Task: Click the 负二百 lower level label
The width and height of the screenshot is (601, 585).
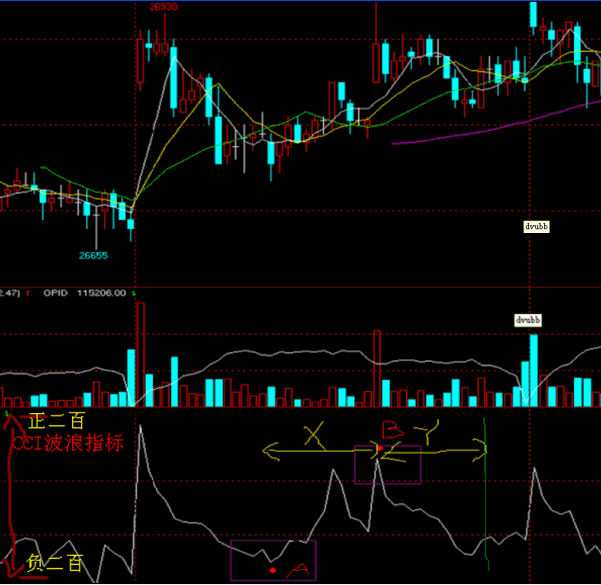Action: [56, 563]
